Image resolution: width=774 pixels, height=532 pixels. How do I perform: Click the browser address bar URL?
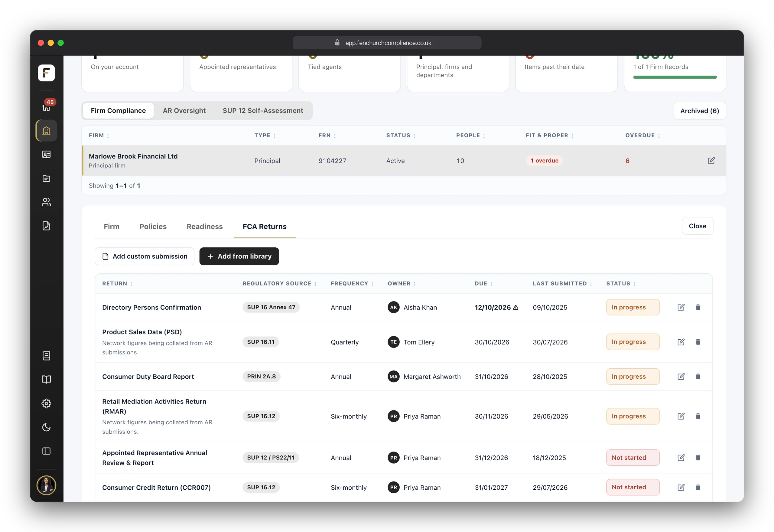pyautogui.click(x=388, y=43)
